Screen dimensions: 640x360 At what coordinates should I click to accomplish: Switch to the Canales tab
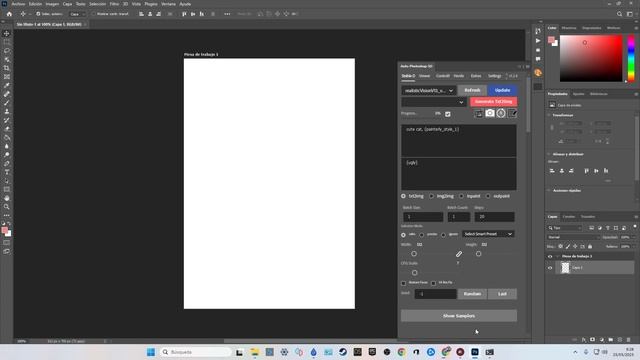tap(569, 217)
